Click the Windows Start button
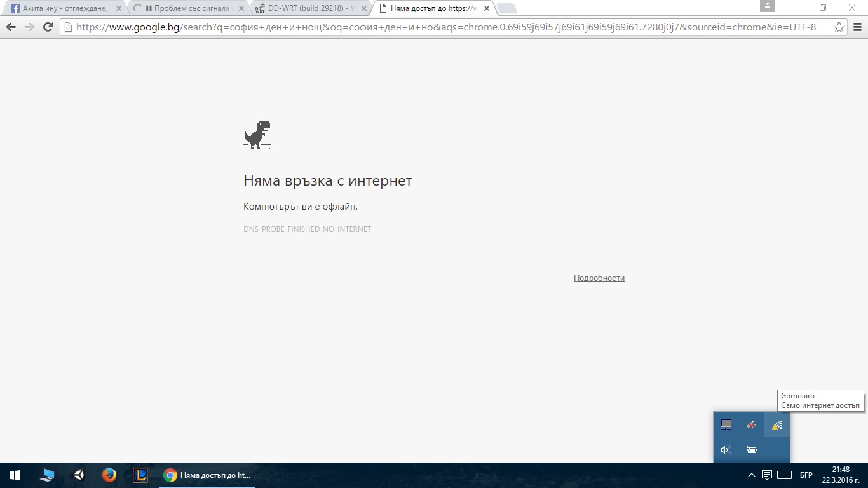This screenshot has height=488, width=868. click(x=15, y=475)
